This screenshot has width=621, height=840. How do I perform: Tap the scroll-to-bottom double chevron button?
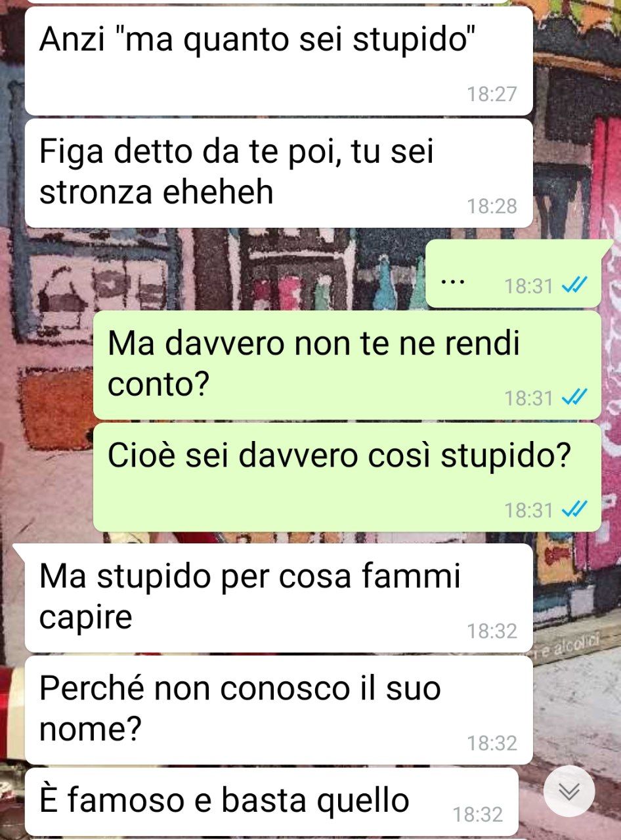pos(569,791)
